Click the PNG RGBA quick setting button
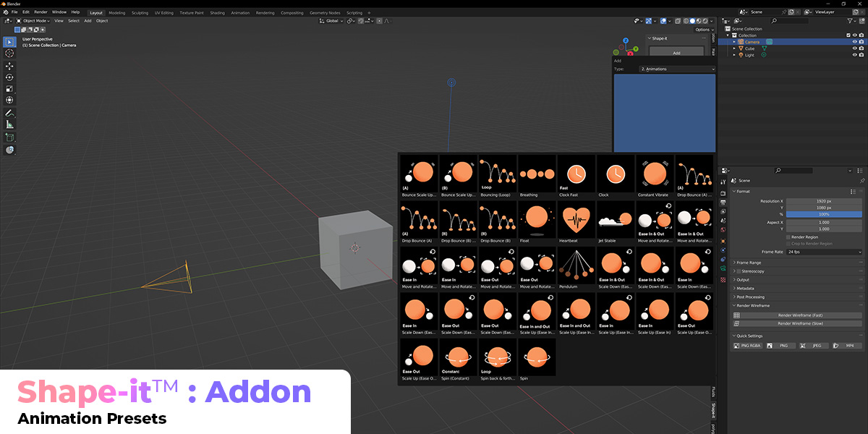The image size is (868, 434). (748, 346)
